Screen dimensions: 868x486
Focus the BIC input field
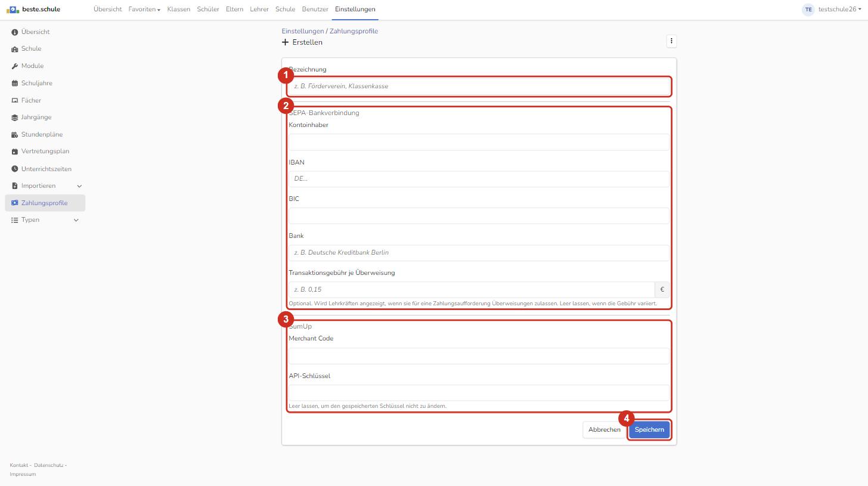click(x=479, y=216)
